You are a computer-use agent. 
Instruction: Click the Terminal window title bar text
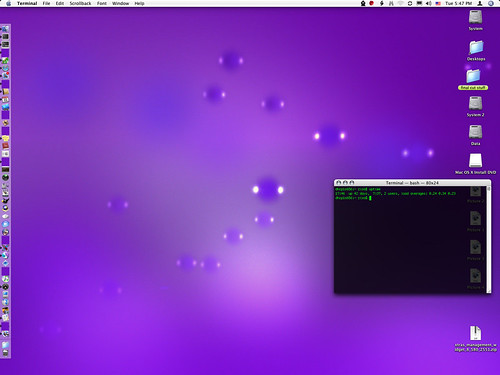click(x=412, y=183)
